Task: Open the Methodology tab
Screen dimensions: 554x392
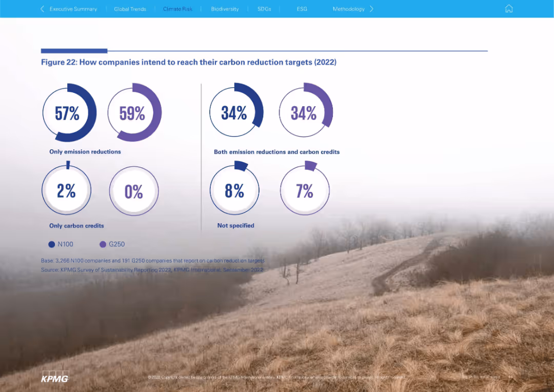Action: pos(348,9)
